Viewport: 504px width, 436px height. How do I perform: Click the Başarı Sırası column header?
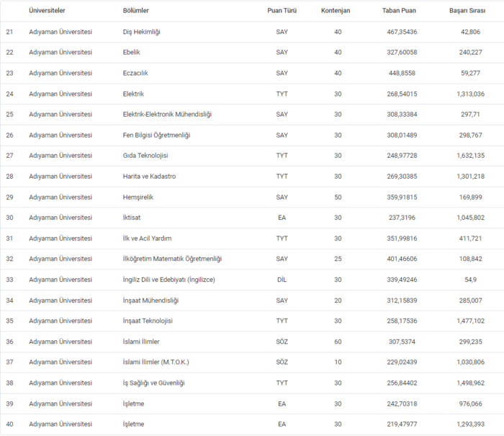467,11
